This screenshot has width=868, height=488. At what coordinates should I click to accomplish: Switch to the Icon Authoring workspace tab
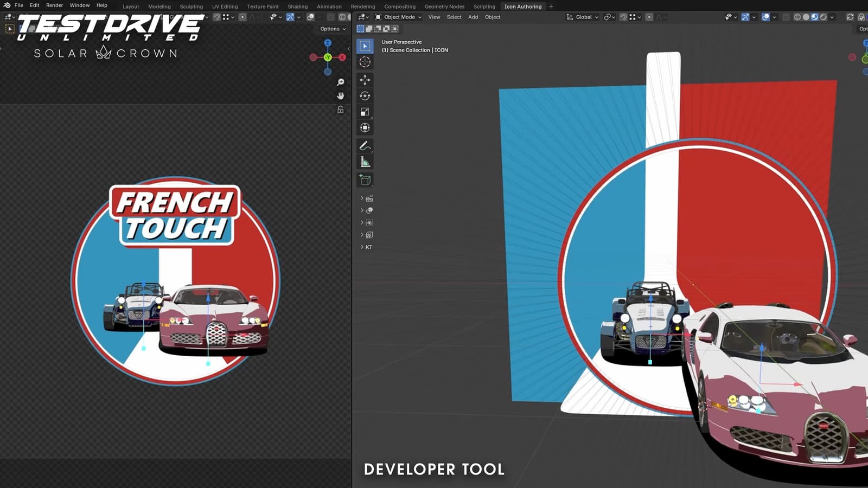pyautogui.click(x=523, y=7)
